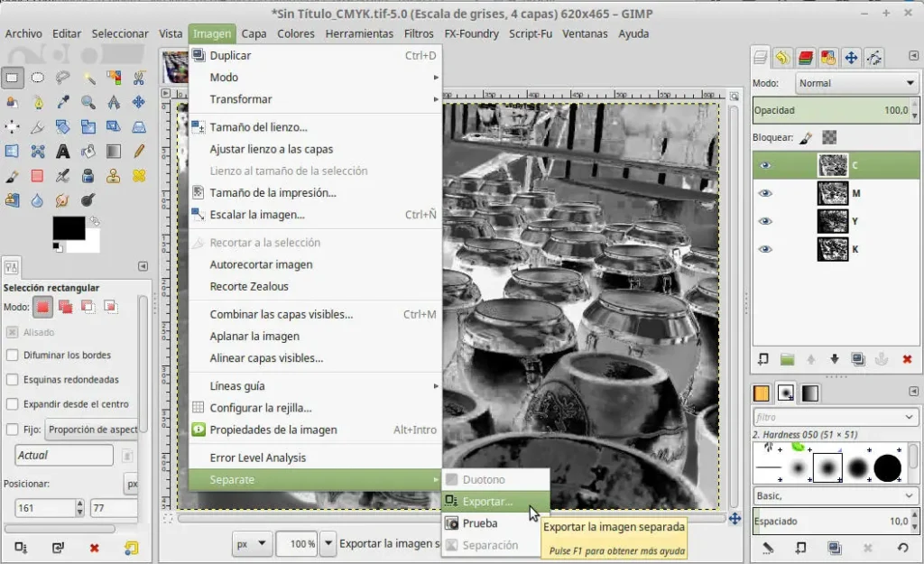This screenshot has height=564, width=924.
Task: Expand the Líneas guía submenu
Action: [x=315, y=386]
